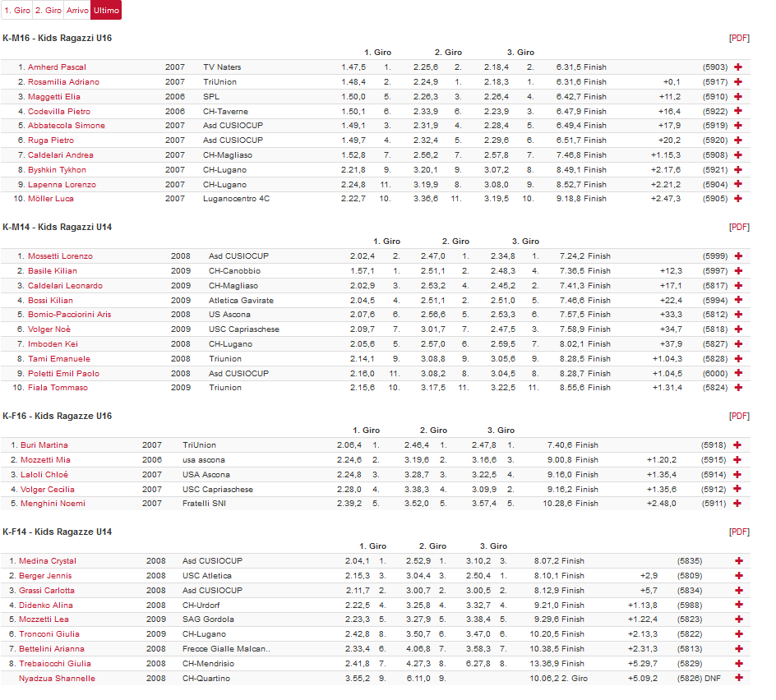The image size is (776, 700).
Task: Expand Menghini Noemi result details
Action: coord(737,504)
